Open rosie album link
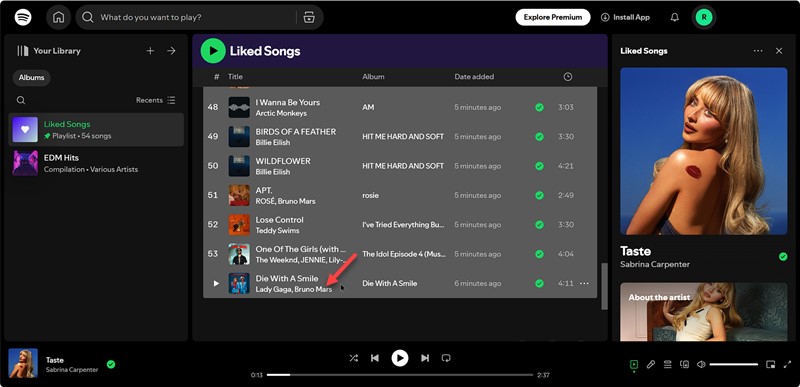 (x=370, y=195)
